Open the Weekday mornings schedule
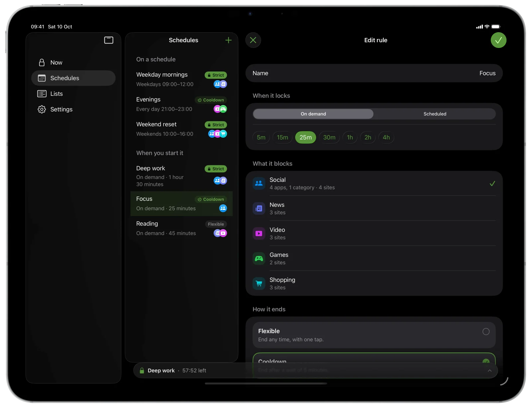The width and height of the screenshot is (532, 408). (182, 79)
